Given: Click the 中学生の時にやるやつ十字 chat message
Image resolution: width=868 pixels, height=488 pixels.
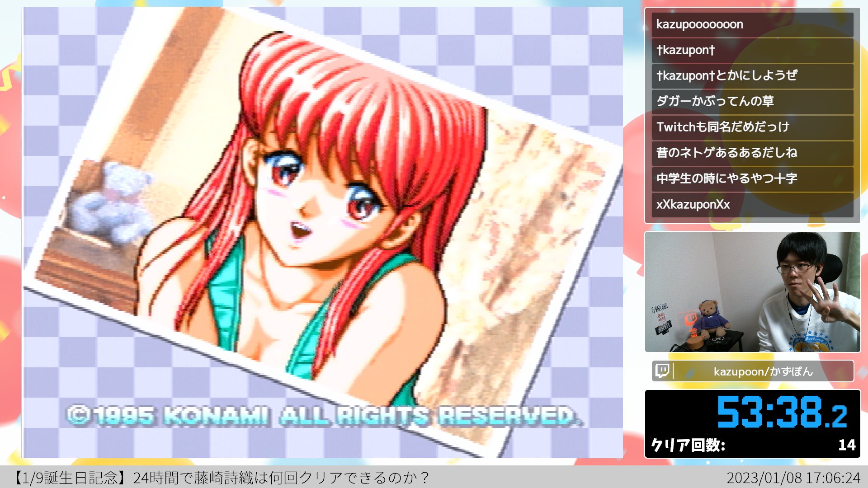Looking at the screenshot, I should (726, 178).
